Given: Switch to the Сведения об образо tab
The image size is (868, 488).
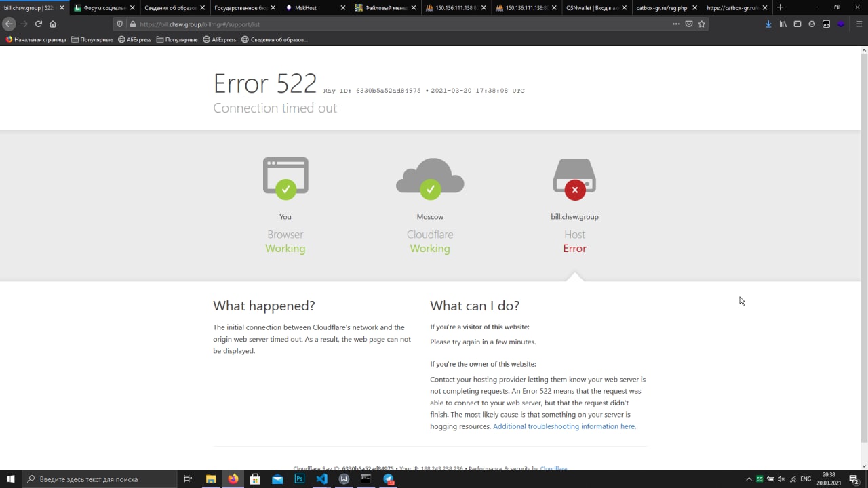Looking at the screenshot, I should pyautogui.click(x=174, y=8).
